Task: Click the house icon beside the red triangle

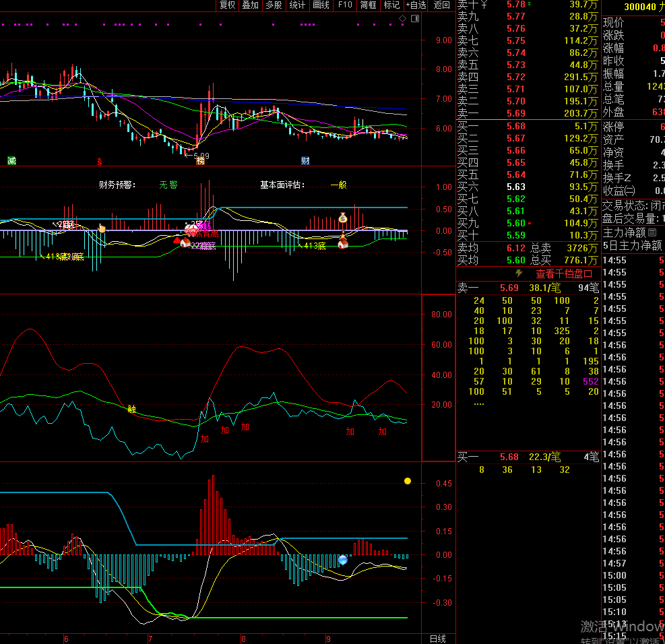Action: pos(185,243)
